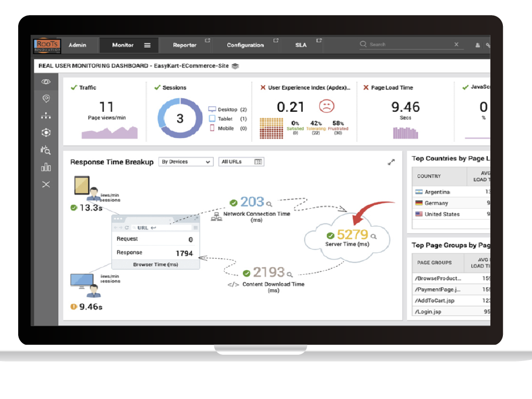This screenshot has width=532, height=399.
Task: Click the Sessions donut chart
Action: 180,119
